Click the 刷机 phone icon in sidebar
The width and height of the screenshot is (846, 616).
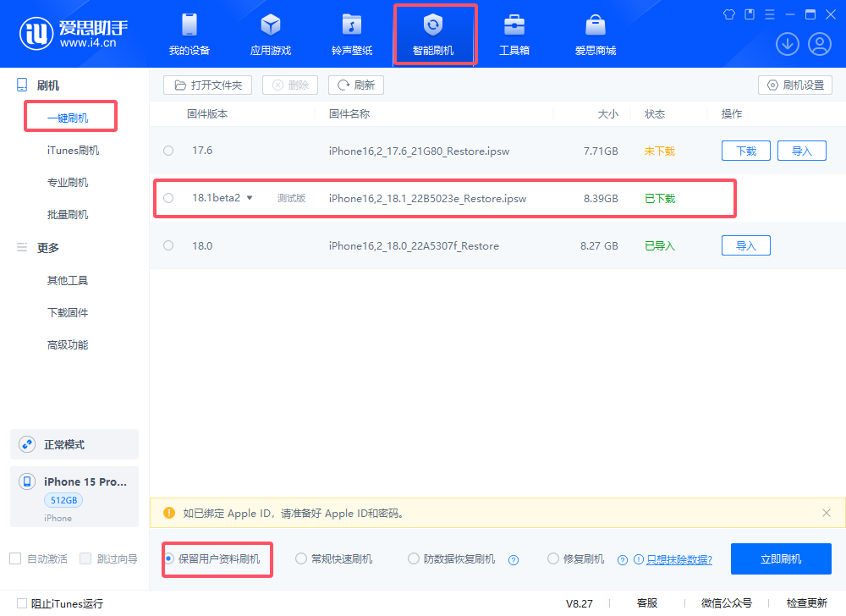(22, 85)
